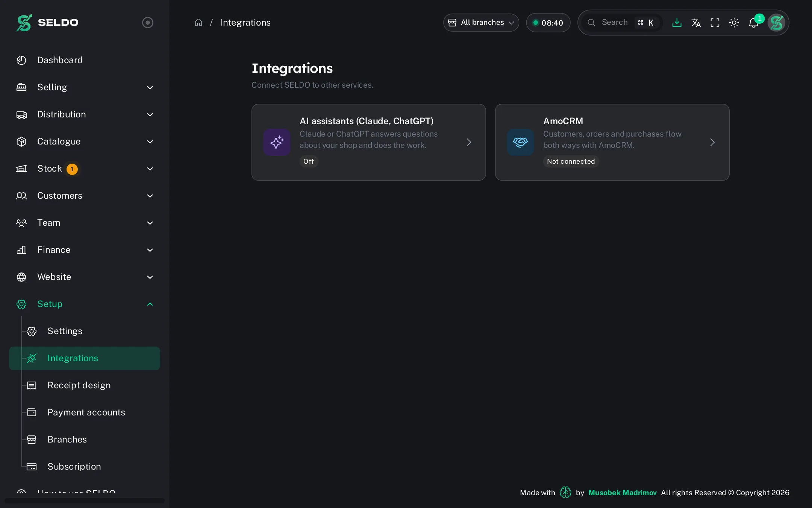Click the Team icon in the sidebar
This screenshot has width=812, height=508.
point(21,223)
